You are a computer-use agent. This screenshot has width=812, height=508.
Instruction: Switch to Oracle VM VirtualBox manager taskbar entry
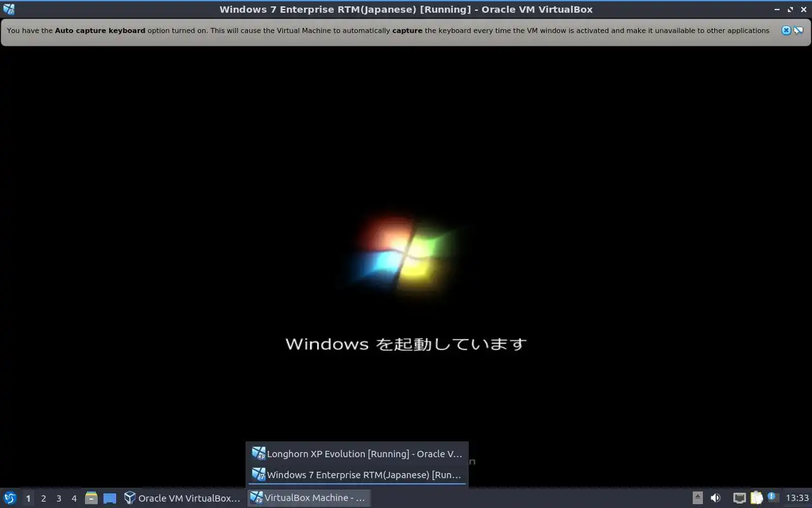pyautogui.click(x=183, y=498)
